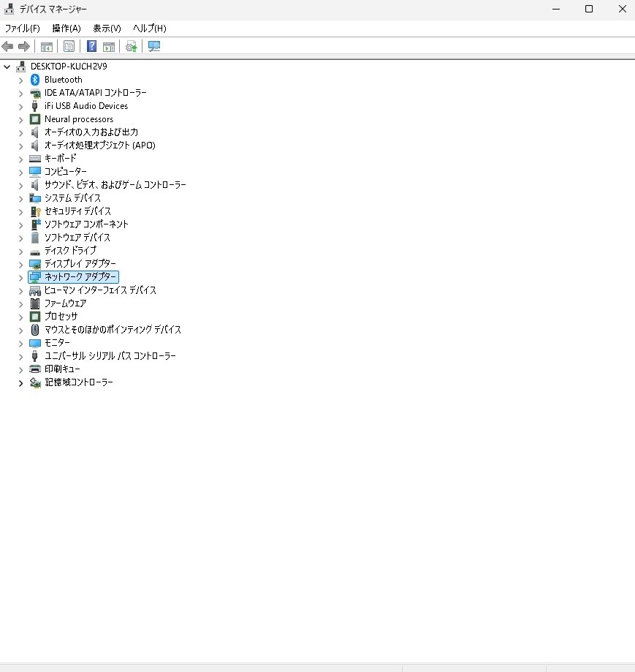Open the 表示(V) menu
635x672 pixels.
107,29
